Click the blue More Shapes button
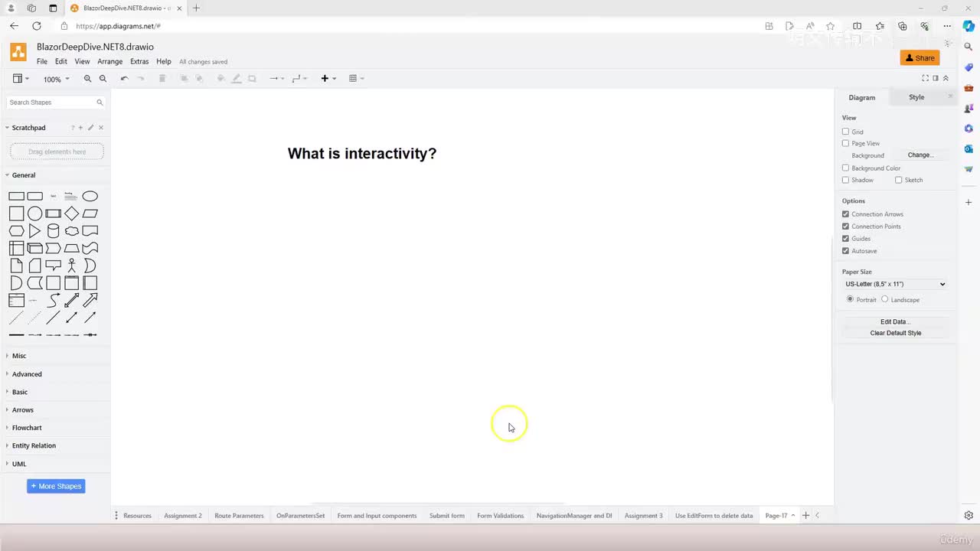980x551 pixels. pyautogui.click(x=56, y=486)
